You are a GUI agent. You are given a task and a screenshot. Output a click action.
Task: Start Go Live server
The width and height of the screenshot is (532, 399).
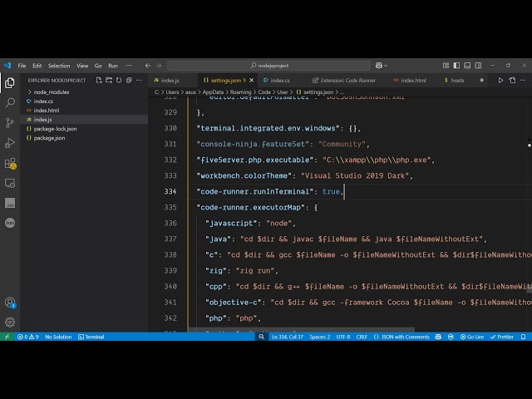point(472,337)
